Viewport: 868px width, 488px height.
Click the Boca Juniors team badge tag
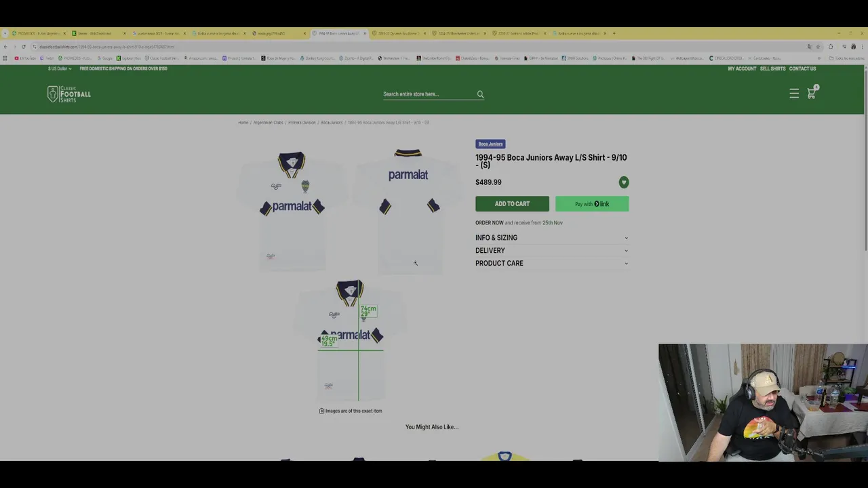pyautogui.click(x=490, y=144)
